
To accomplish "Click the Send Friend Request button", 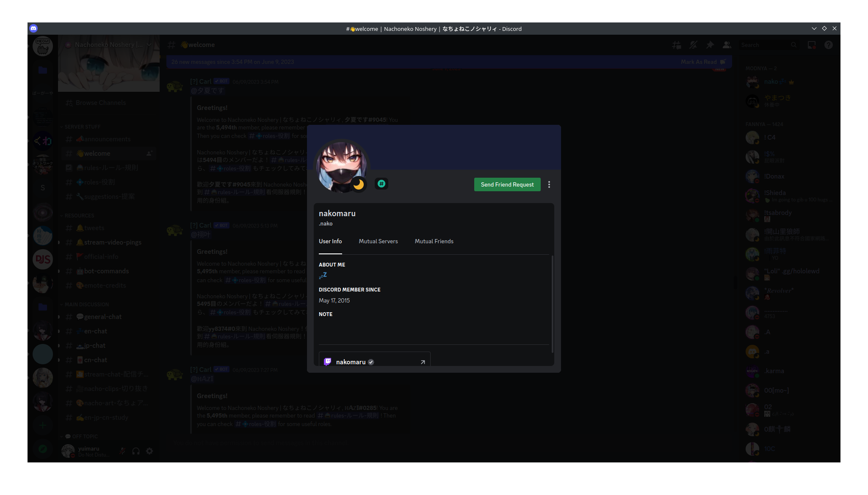I will click(507, 184).
